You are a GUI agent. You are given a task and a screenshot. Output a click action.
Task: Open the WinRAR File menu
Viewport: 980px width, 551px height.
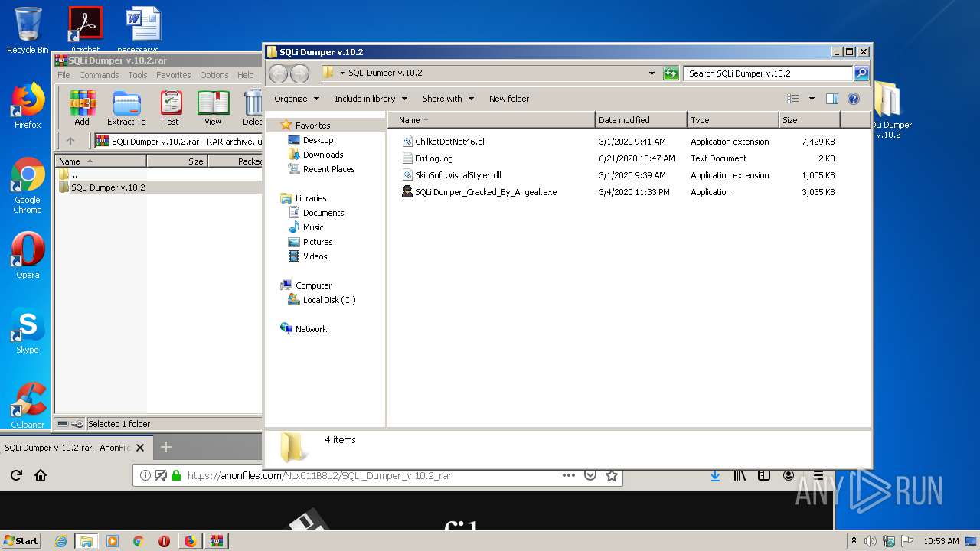(x=64, y=75)
